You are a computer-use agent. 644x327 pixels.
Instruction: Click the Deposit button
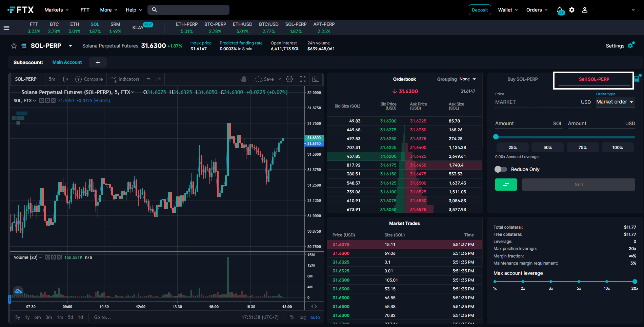[480, 10]
